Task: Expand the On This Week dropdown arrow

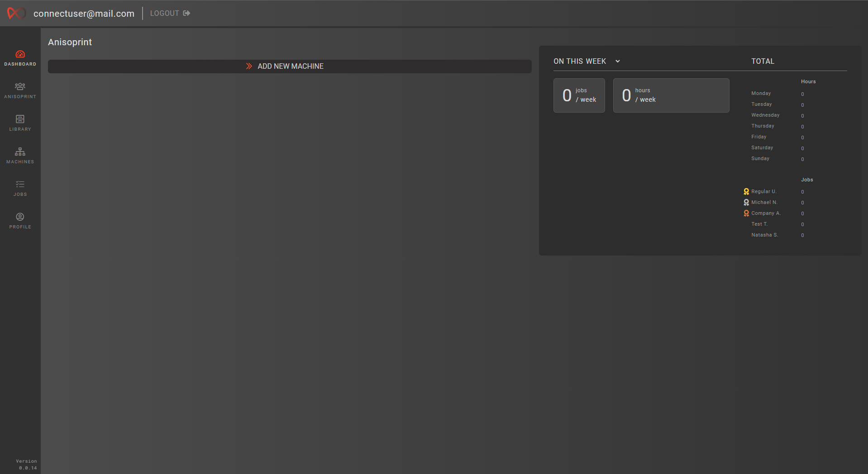Action: [x=618, y=62]
